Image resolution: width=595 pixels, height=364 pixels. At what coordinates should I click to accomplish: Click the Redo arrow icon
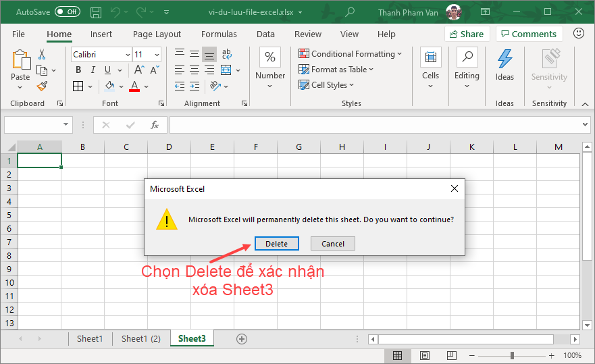click(141, 12)
